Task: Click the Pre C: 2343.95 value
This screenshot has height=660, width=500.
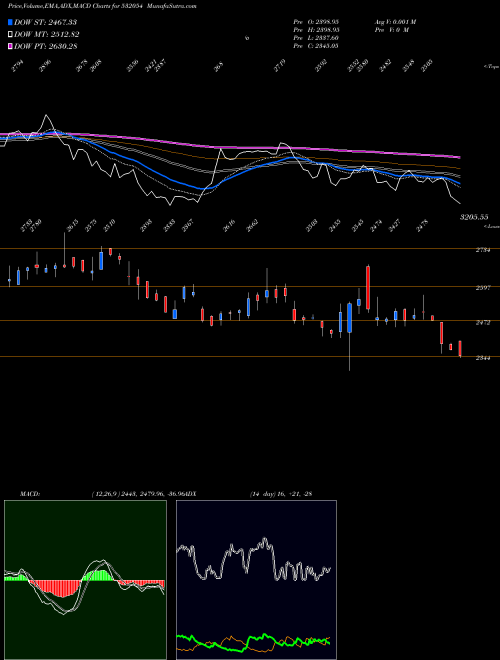Action: pos(316,46)
